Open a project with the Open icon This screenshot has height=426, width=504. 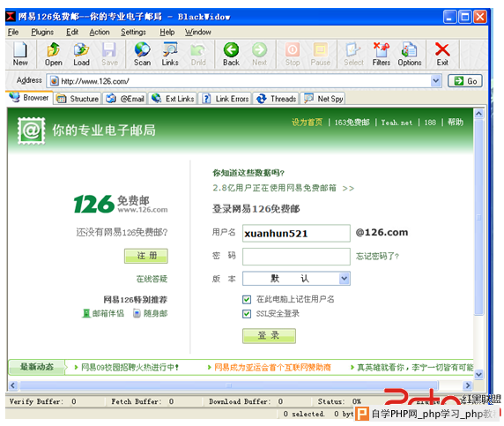(x=54, y=54)
